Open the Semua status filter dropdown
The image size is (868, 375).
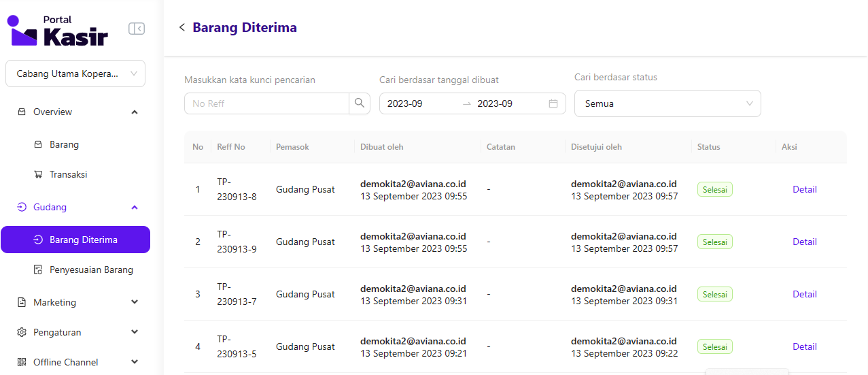pos(667,103)
